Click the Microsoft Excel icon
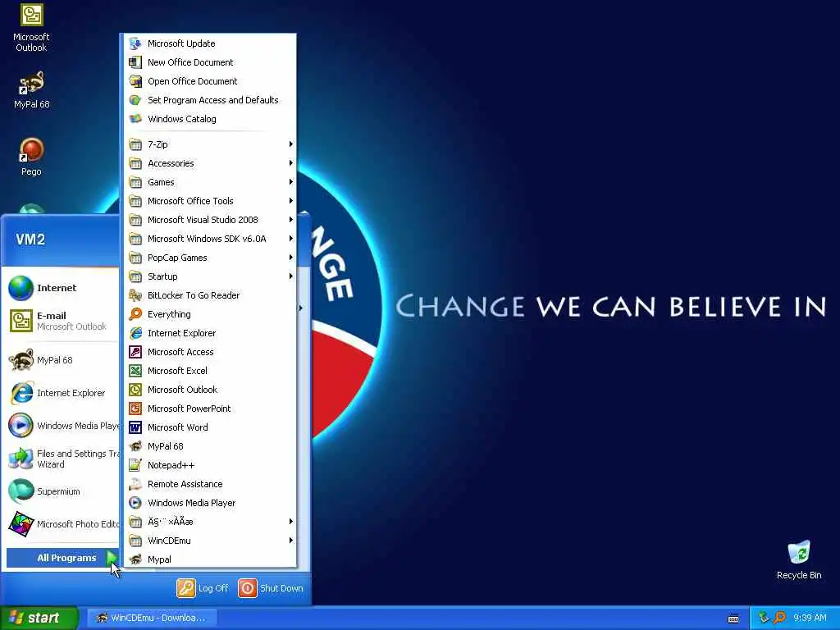 tap(135, 371)
